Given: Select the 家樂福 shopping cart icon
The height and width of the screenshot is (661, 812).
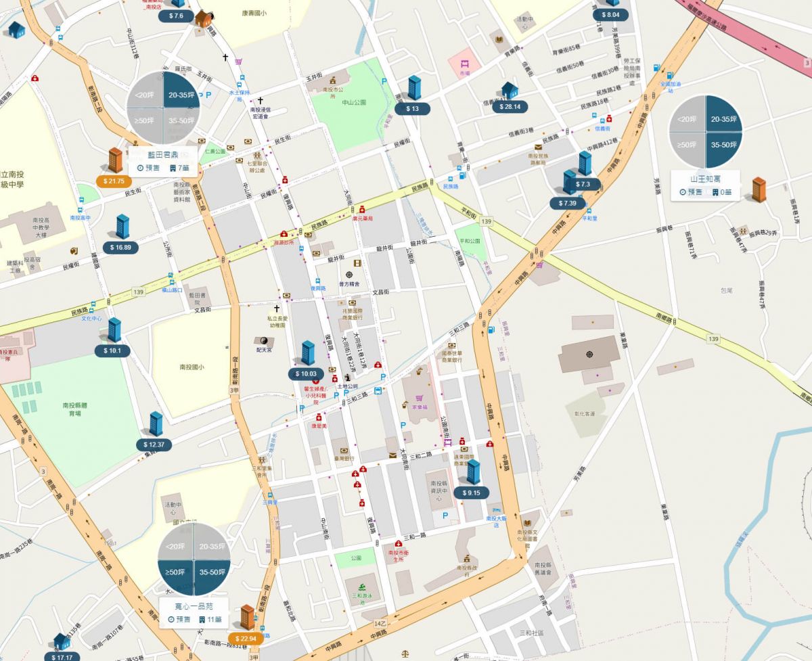Looking at the screenshot, I should coord(420,398).
